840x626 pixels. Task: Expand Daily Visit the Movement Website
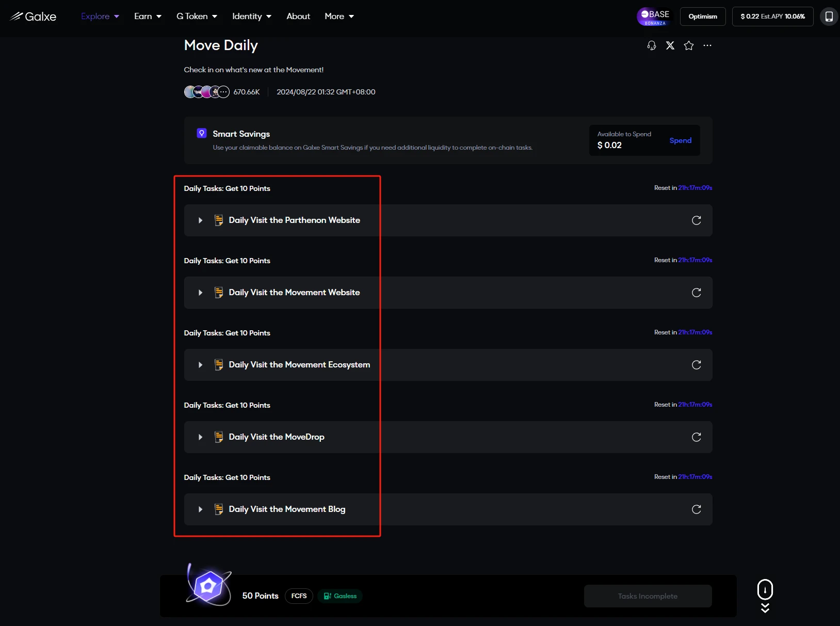pyautogui.click(x=201, y=293)
